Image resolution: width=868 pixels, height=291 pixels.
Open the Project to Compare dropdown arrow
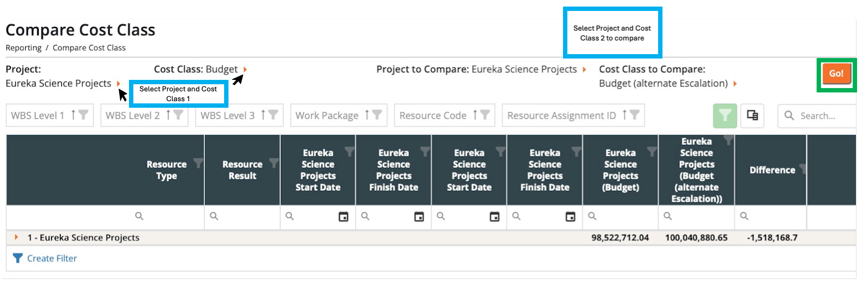click(x=584, y=69)
